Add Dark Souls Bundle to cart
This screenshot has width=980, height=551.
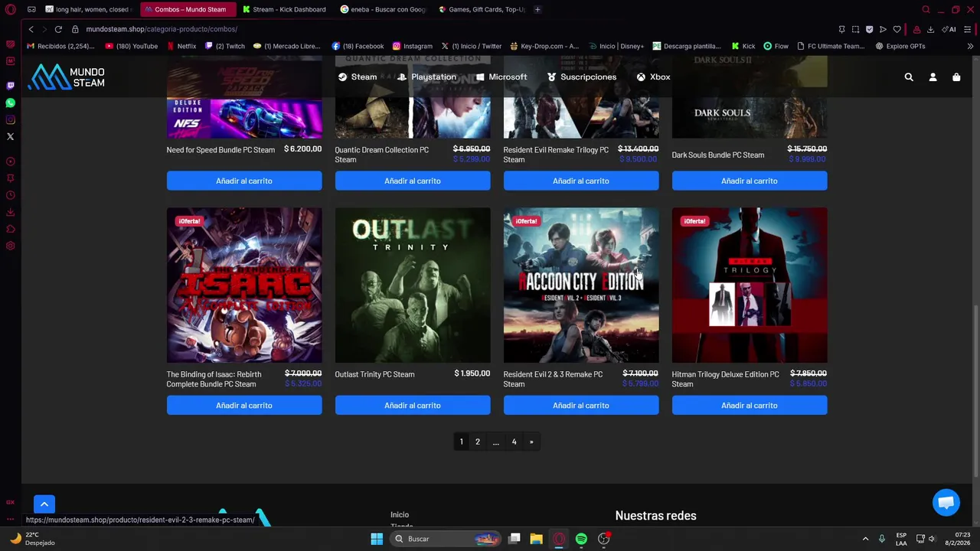[x=750, y=181]
